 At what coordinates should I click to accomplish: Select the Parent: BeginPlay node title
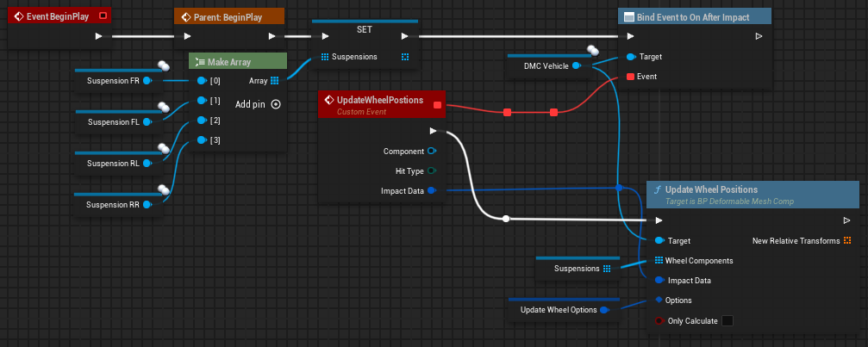click(x=228, y=16)
